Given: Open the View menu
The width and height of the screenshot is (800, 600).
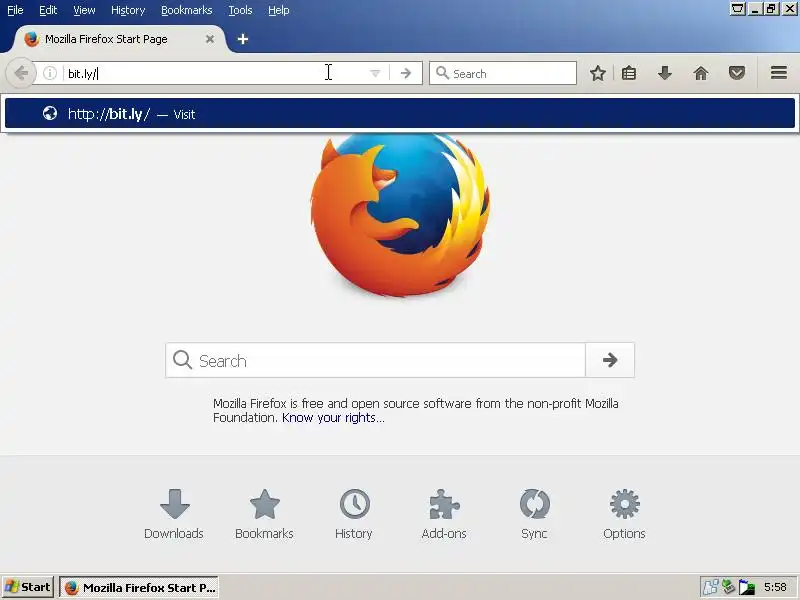Looking at the screenshot, I should 84,10.
